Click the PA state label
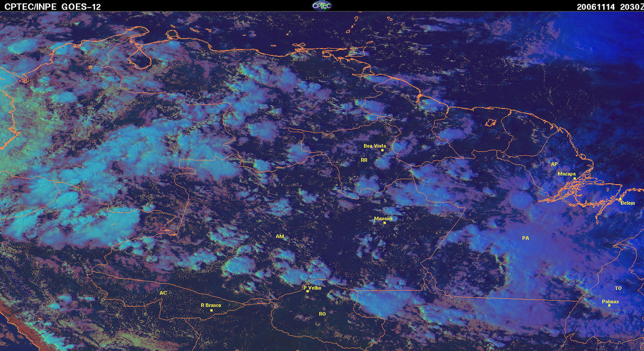 pos(525,238)
